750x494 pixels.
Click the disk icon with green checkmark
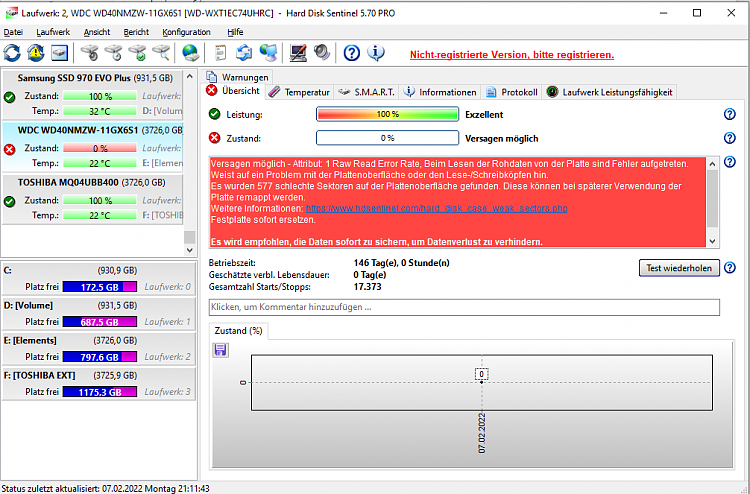137,53
